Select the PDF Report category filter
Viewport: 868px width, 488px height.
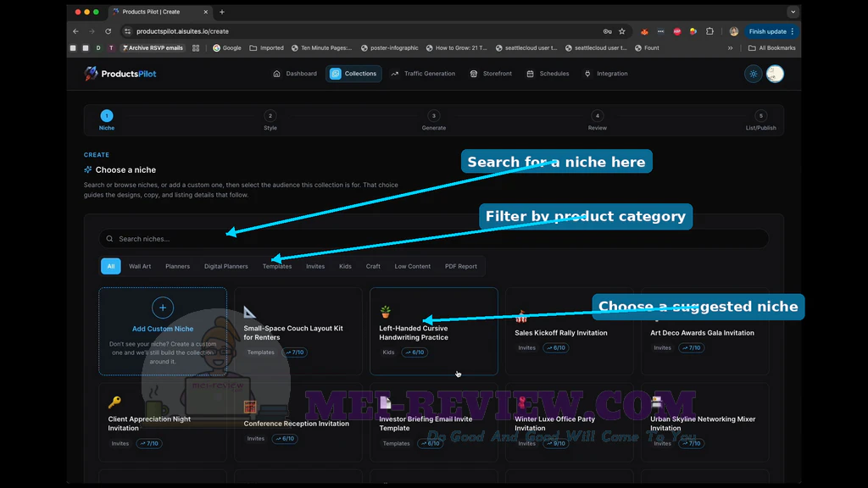pyautogui.click(x=460, y=266)
